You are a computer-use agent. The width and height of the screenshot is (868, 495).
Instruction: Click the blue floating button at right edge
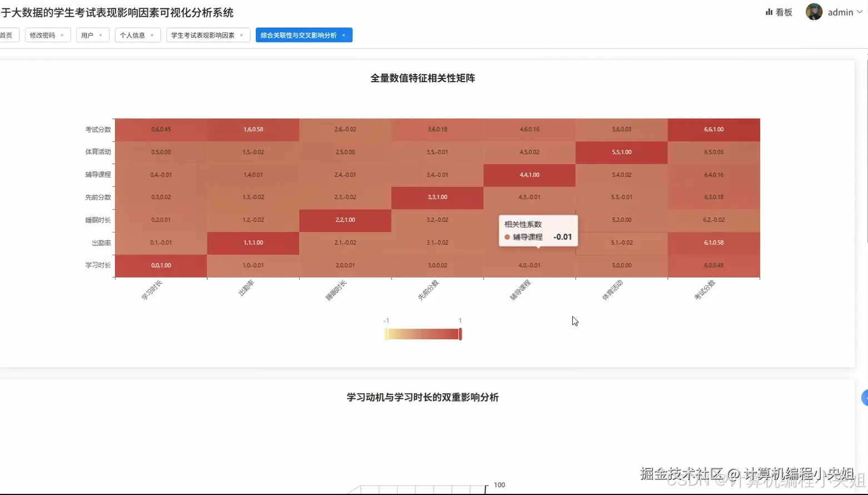tap(865, 398)
